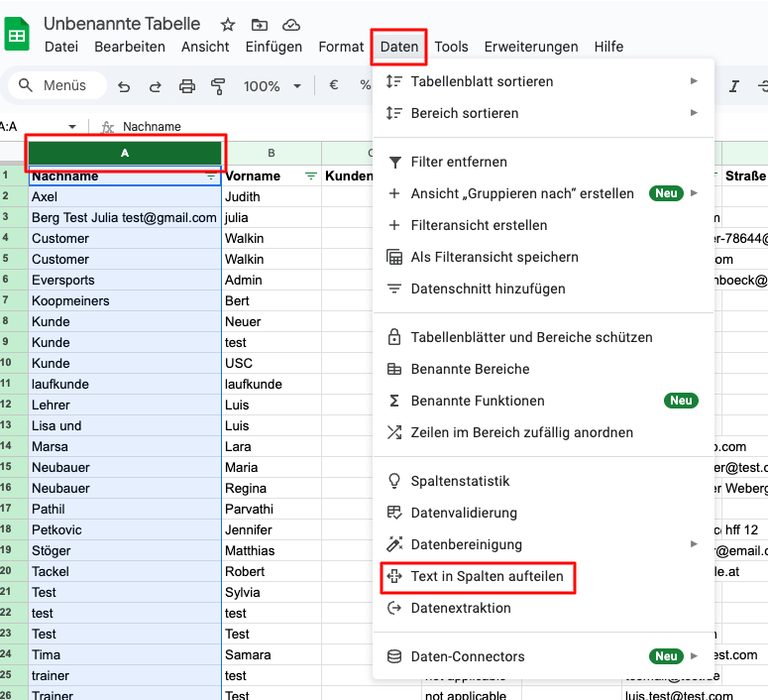Open Datenvalidierung
The height and width of the screenshot is (700, 768).
click(x=543, y=513)
